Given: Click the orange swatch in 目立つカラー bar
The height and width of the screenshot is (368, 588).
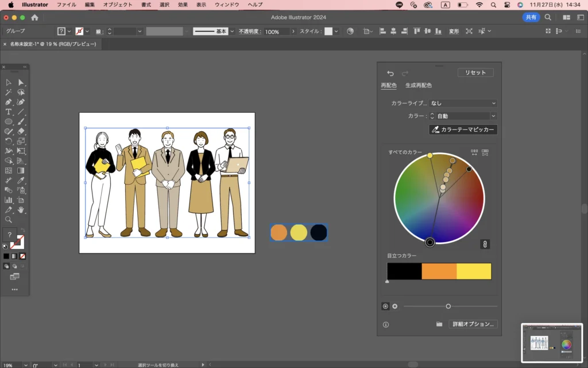Looking at the screenshot, I should [x=439, y=271].
